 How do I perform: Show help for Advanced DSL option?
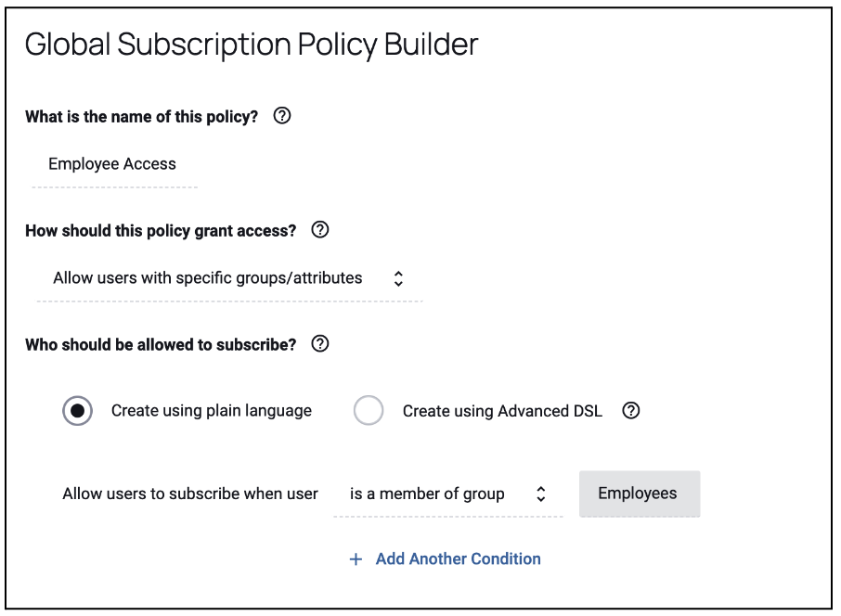[631, 410]
